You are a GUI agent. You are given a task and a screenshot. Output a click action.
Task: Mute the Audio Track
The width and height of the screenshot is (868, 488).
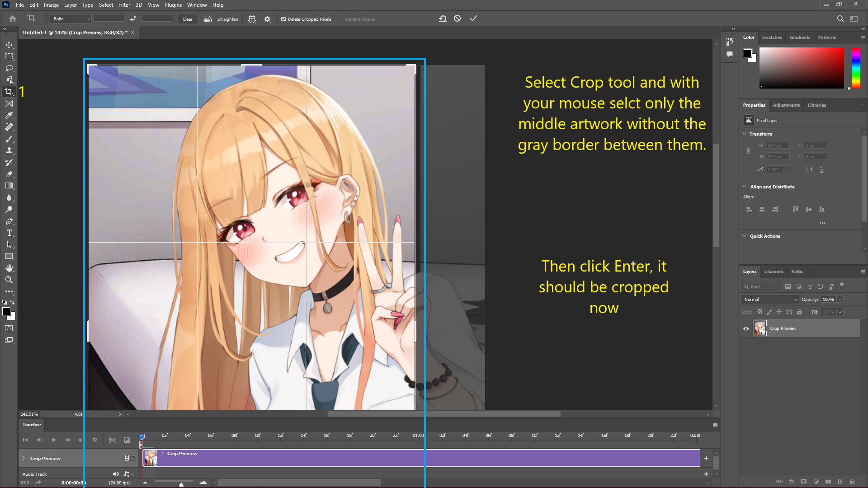[116, 474]
